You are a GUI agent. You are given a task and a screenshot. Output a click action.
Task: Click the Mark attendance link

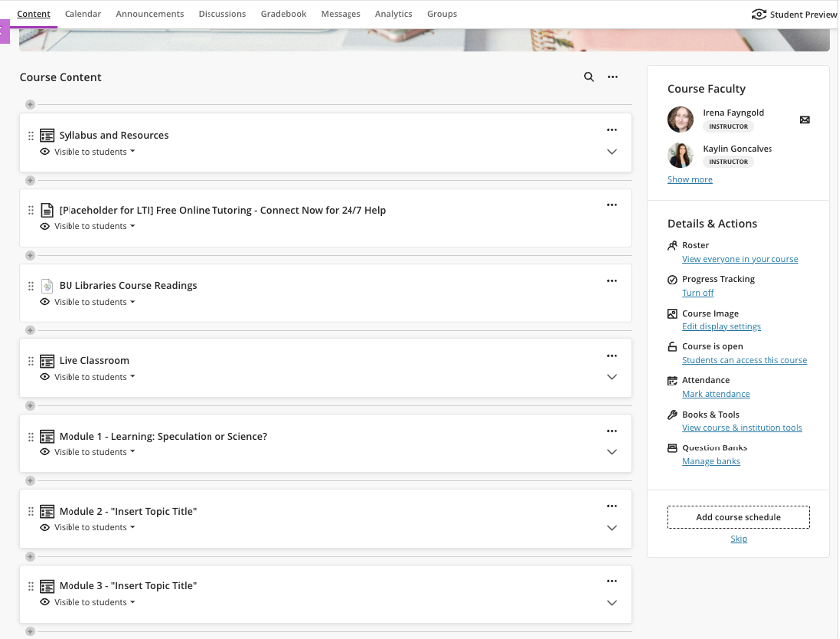(716, 394)
